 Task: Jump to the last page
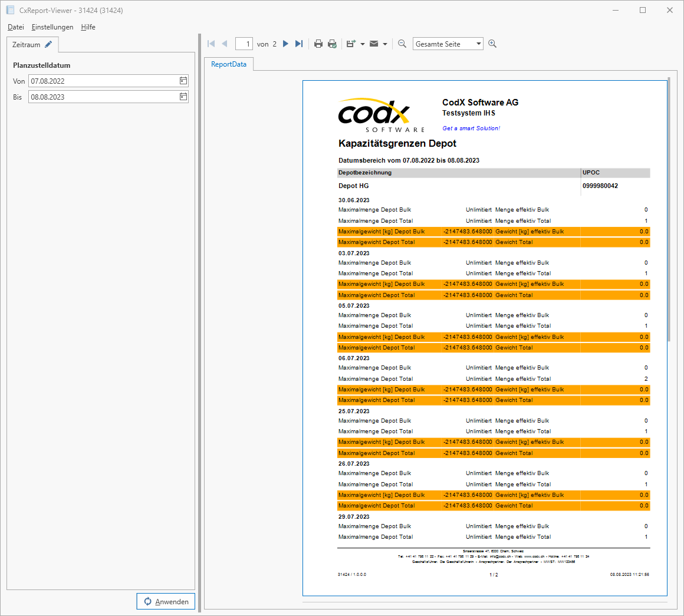tap(299, 43)
